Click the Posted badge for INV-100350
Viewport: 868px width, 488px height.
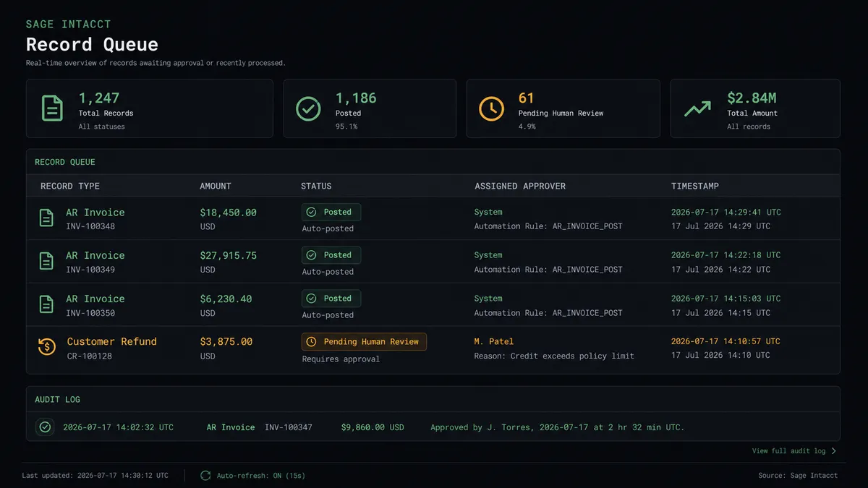pyautogui.click(x=331, y=299)
